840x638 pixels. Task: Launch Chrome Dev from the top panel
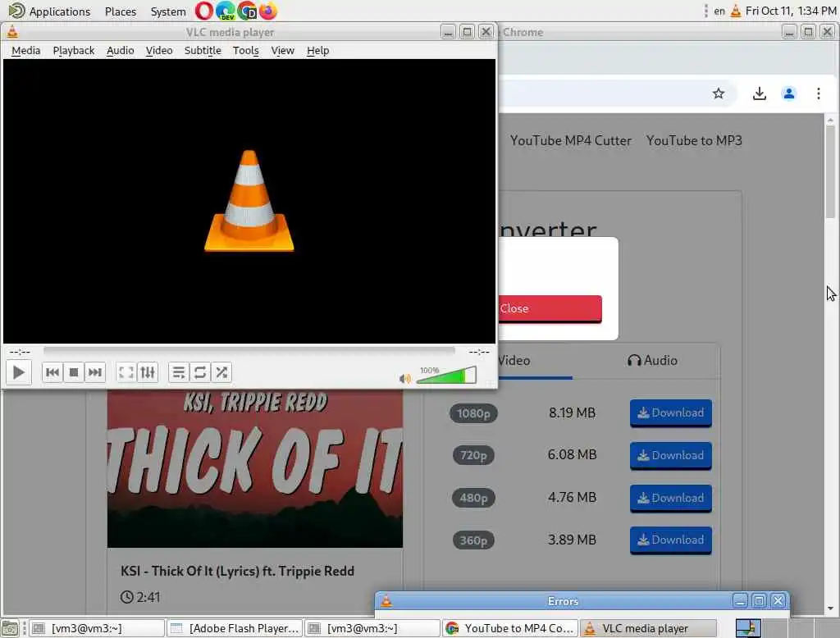247,11
